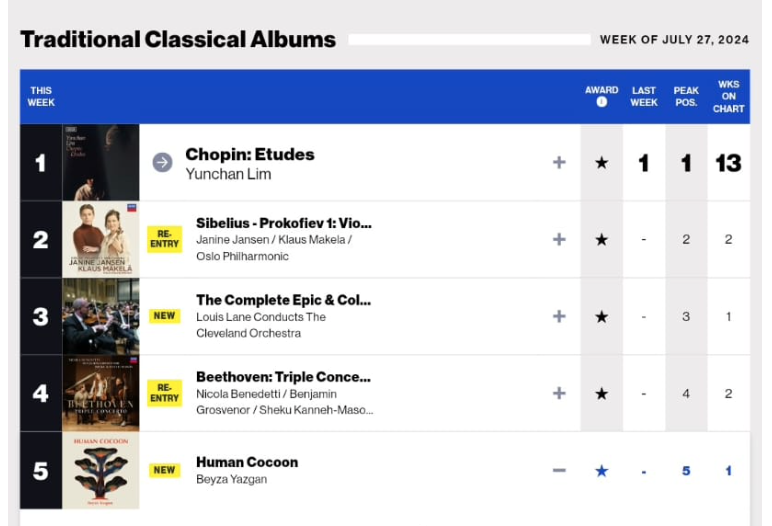772x526 pixels.
Task: Click the award star for Beethoven: Triple Concerto
Action: pos(601,394)
